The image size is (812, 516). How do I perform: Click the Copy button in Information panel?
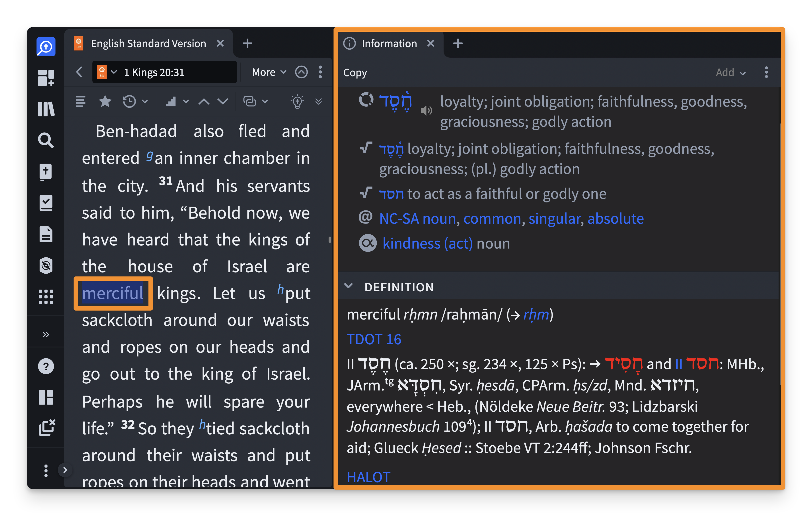click(355, 72)
